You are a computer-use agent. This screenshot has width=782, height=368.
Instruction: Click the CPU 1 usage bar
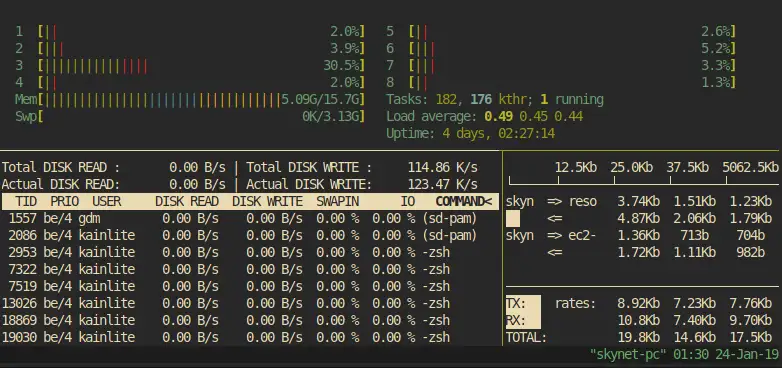point(201,32)
